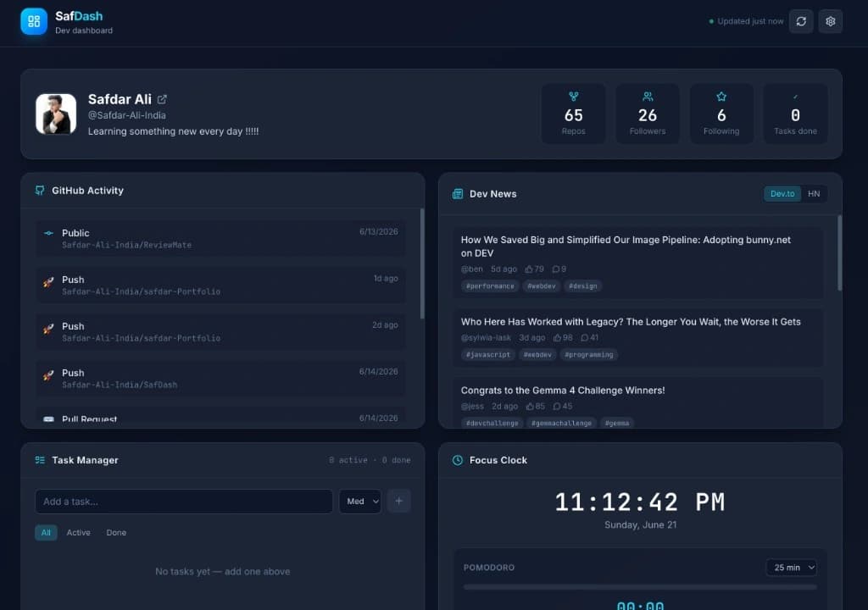This screenshot has height=610, width=868.
Task: Click rocket icon on the SafDash Push row
Action: 48,375
